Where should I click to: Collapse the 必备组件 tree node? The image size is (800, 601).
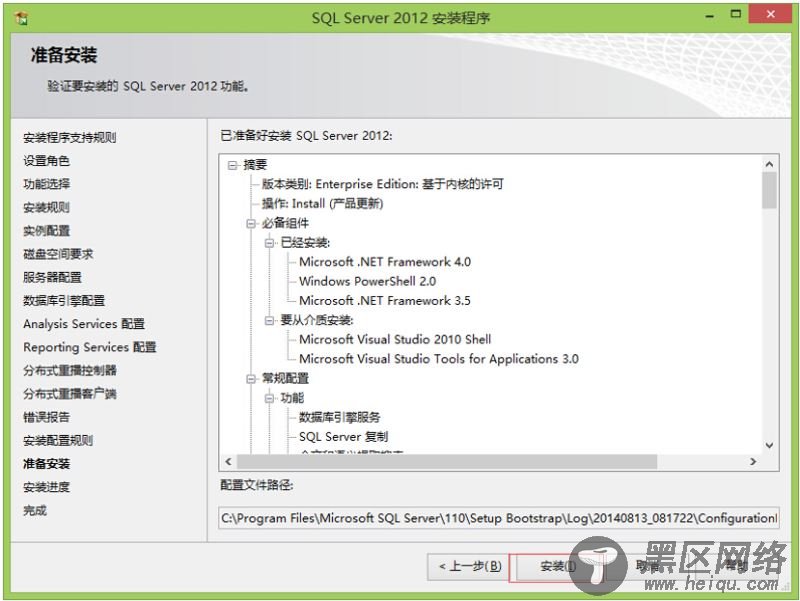(x=251, y=223)
